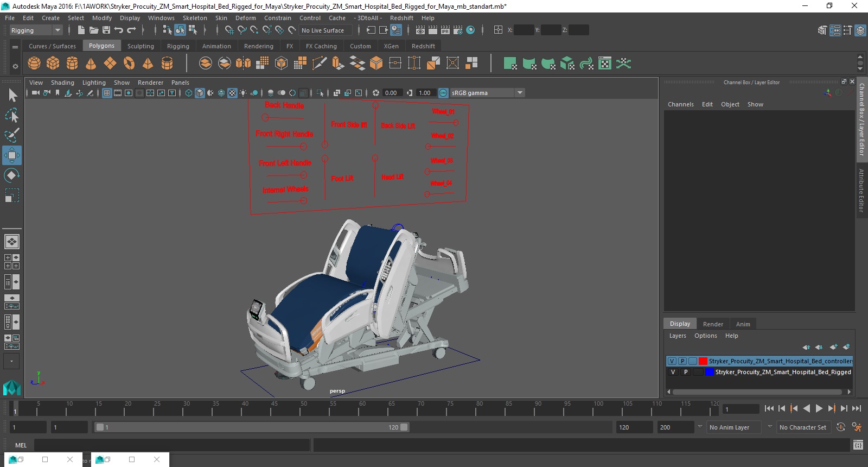Select the four-view panel layout
Screen dimensions: 868x467
[12, 262]
